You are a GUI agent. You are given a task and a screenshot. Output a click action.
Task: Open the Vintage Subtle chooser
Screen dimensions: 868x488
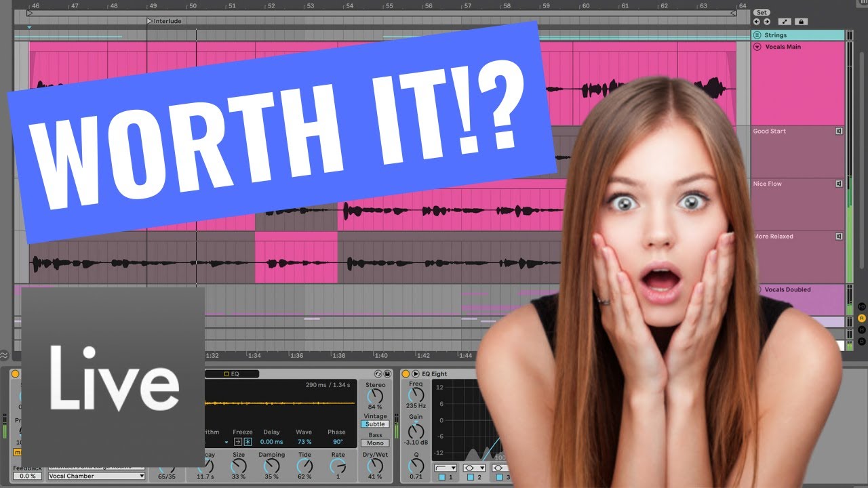coord(375,424)
